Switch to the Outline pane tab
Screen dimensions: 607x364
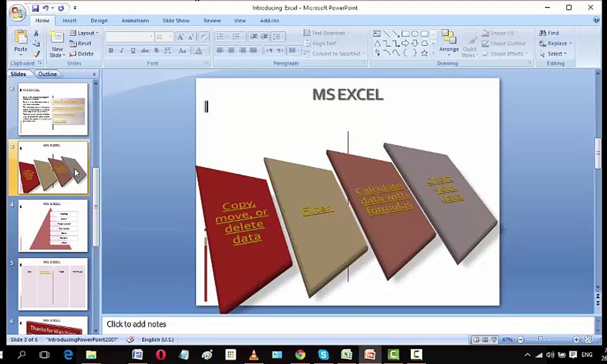point(48,74)
